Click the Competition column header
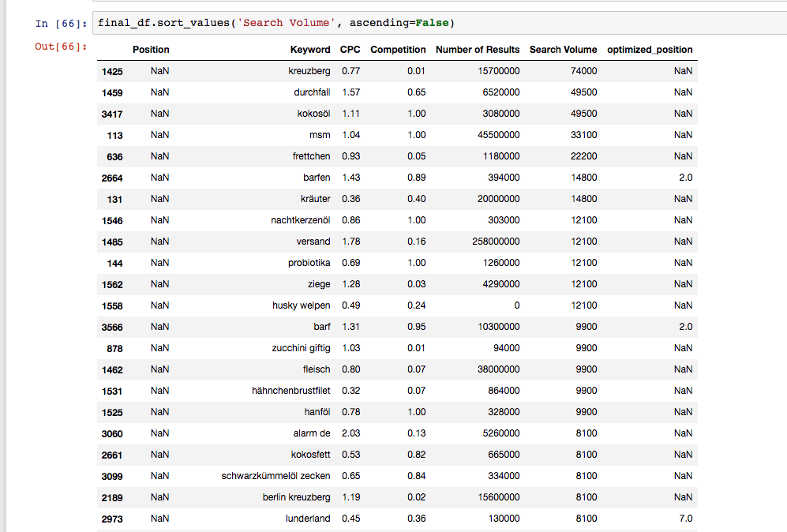This screenshot has height=532, width=787. (x=398, y=50)
